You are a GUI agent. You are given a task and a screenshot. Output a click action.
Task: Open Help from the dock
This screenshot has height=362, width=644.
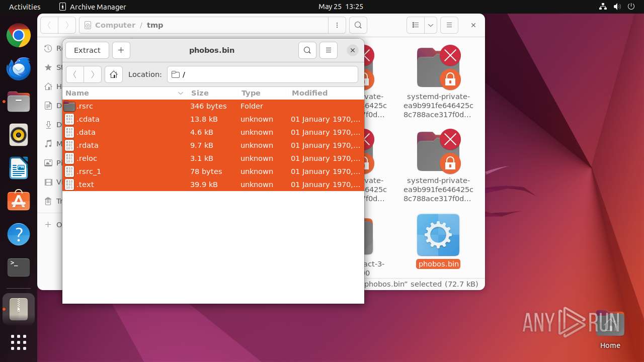[x=19, y=234]
